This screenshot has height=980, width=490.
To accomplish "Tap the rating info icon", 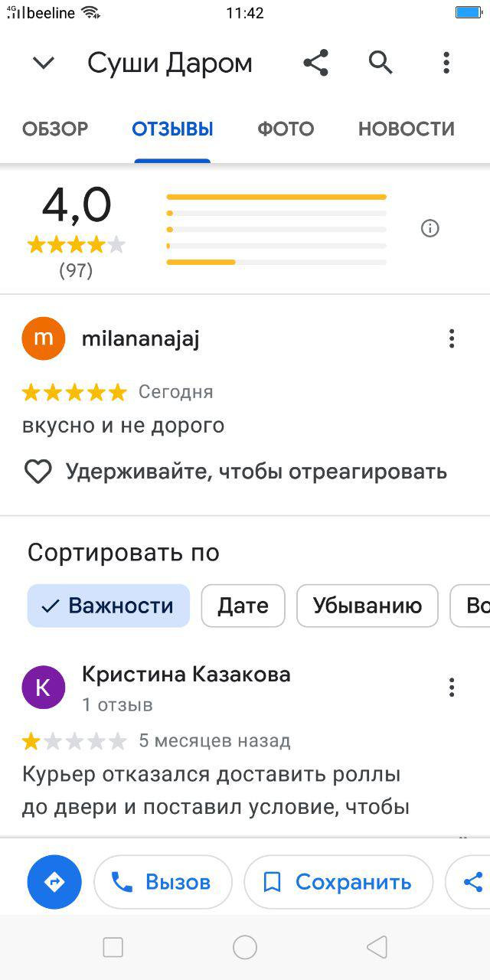I will 430,228.
